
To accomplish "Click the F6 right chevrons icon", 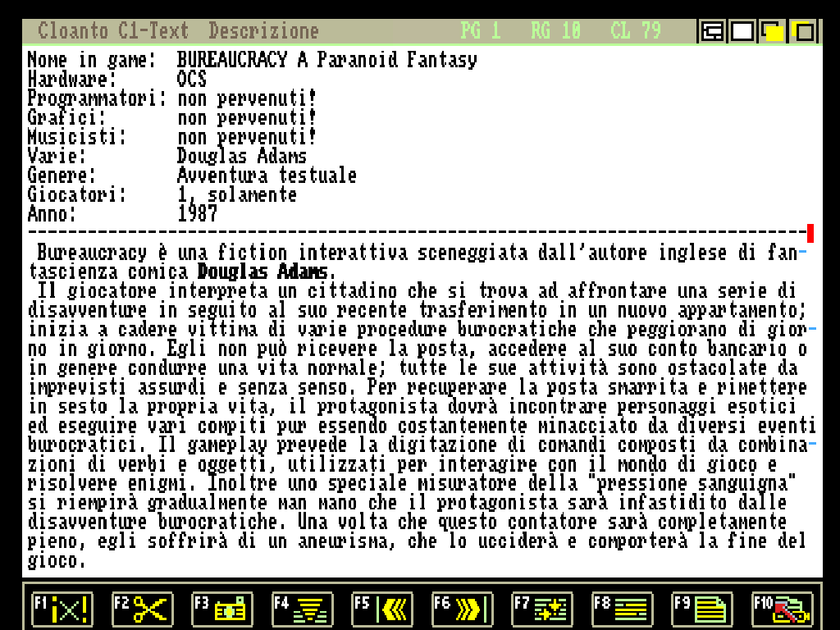I will pos(463,609).
